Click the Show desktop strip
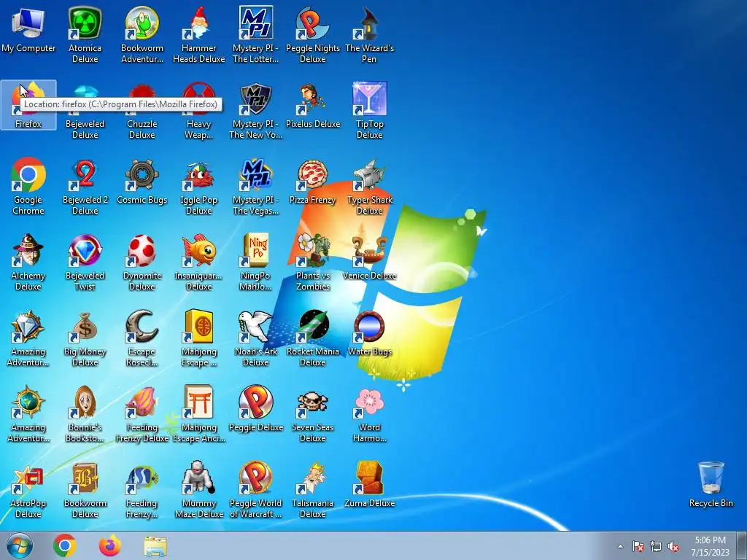Viewport: 747px width, 560px height. coord(742,545)
